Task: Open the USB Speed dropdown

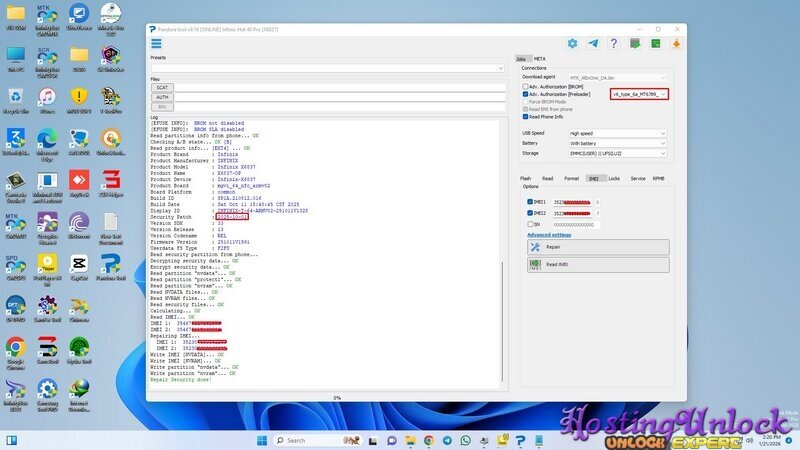Action: point(616,132)
